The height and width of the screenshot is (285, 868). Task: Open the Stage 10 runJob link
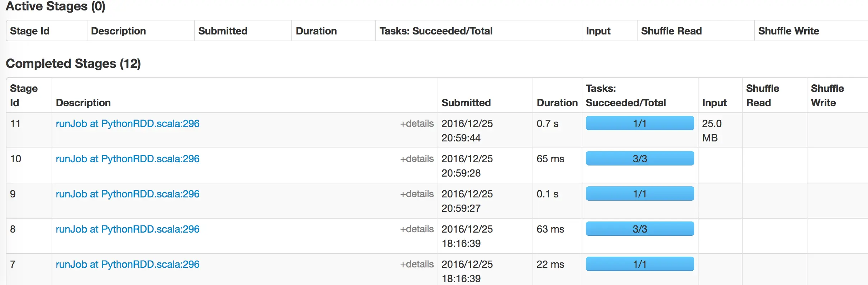tap(128, 159)
